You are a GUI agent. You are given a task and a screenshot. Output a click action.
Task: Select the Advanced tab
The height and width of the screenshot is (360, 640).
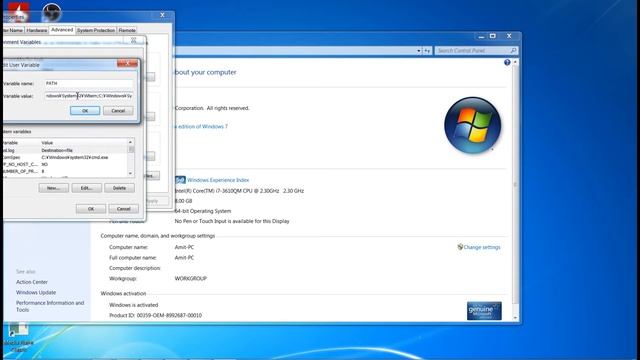(62, 30)
